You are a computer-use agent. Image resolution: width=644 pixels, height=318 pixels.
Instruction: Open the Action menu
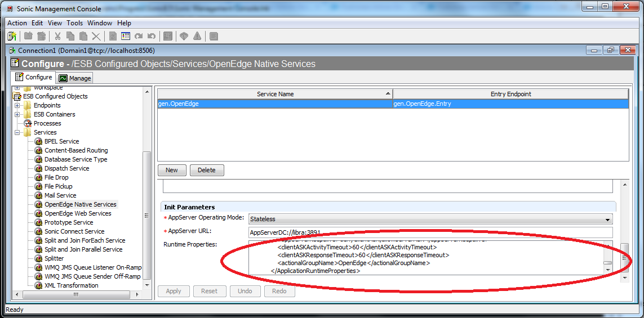coord(17,23)
